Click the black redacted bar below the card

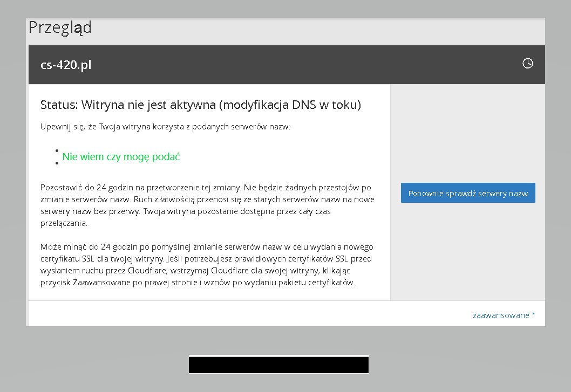coord(279,365)
